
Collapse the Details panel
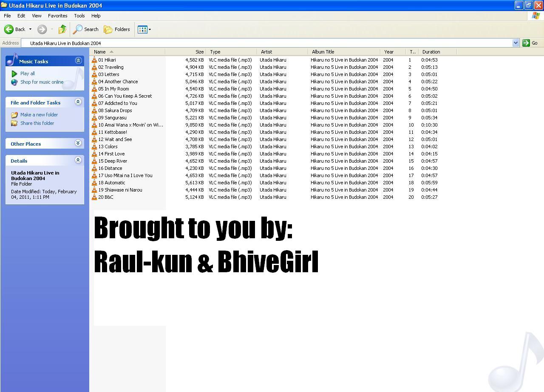pyautogui.click(x=78, y=160)
